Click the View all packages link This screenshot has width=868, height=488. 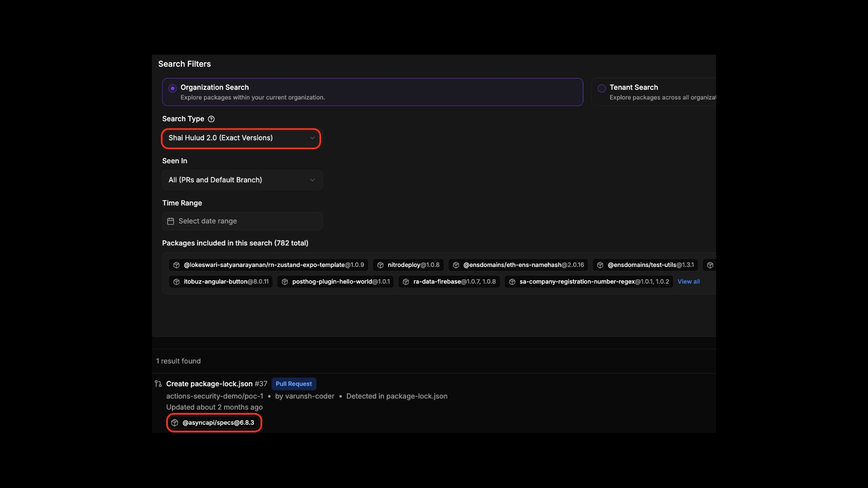tap(689, 282)
